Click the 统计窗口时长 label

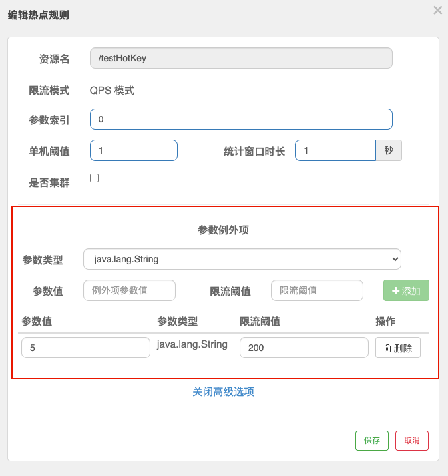tap(254, 152)
